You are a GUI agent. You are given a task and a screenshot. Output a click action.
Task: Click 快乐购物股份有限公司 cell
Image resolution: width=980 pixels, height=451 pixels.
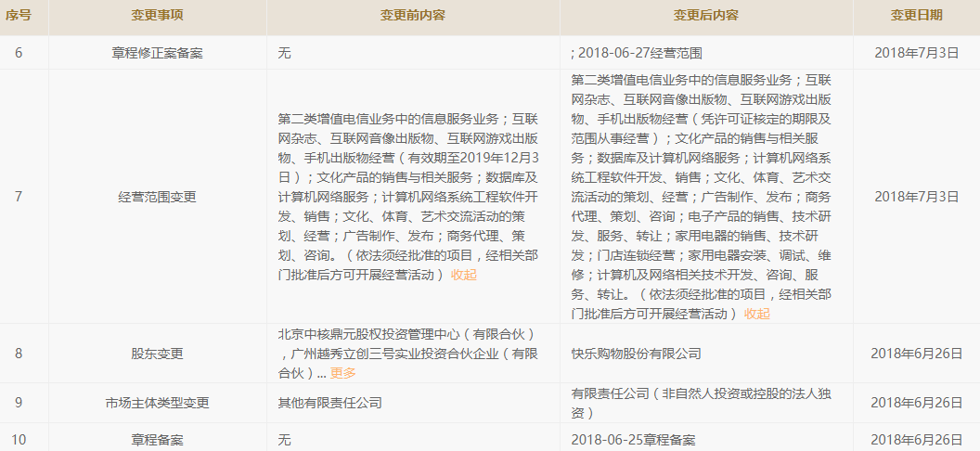[637, 354]
